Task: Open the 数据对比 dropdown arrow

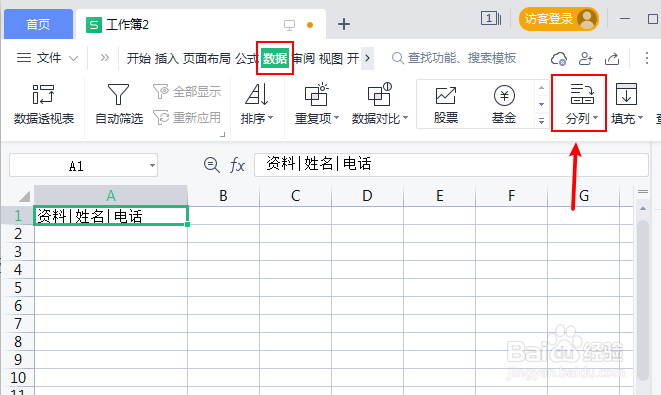Action: [406, 118]
